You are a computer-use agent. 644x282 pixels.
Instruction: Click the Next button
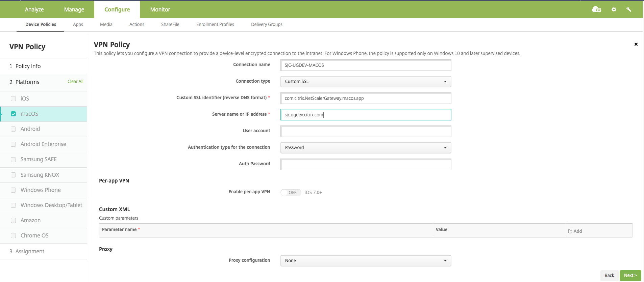(x=630, y=275)
